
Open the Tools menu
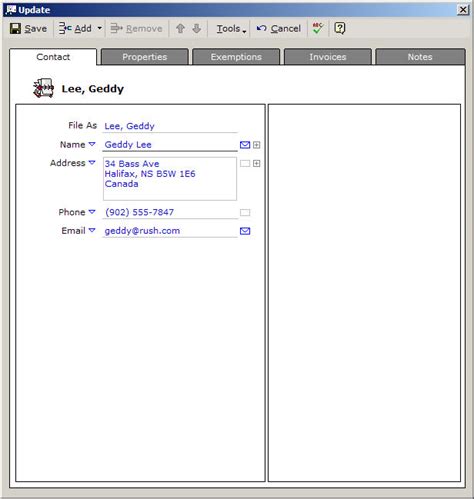(x=231, y=29)
